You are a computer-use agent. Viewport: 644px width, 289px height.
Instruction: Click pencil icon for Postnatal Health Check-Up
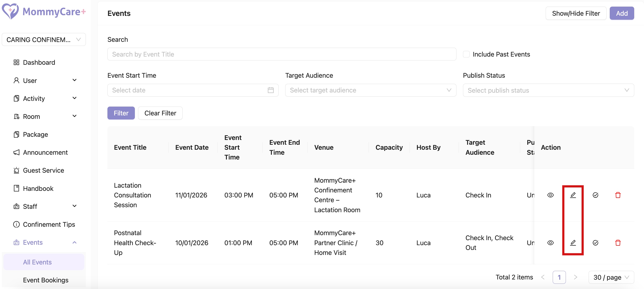point(573,242)
